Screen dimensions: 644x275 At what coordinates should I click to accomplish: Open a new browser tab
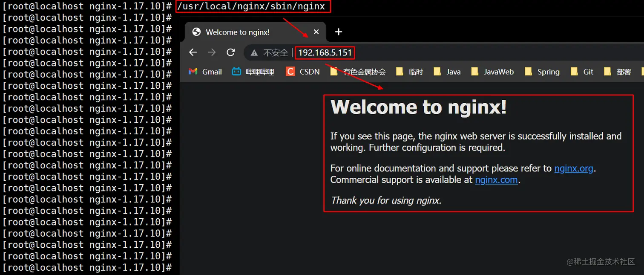338,32
